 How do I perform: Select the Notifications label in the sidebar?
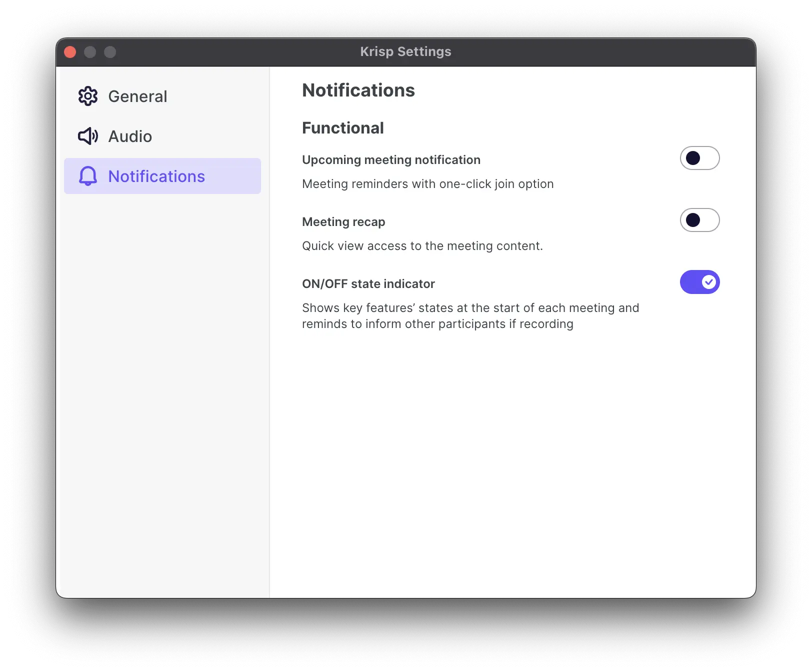pos(156,176)
